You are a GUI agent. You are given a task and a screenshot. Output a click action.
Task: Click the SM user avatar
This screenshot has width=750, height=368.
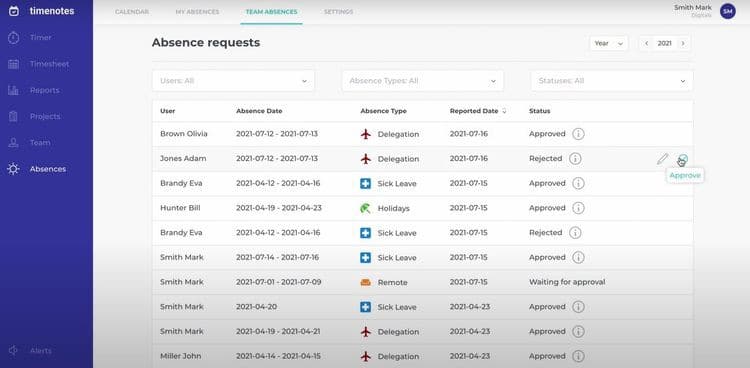point(728,11)
